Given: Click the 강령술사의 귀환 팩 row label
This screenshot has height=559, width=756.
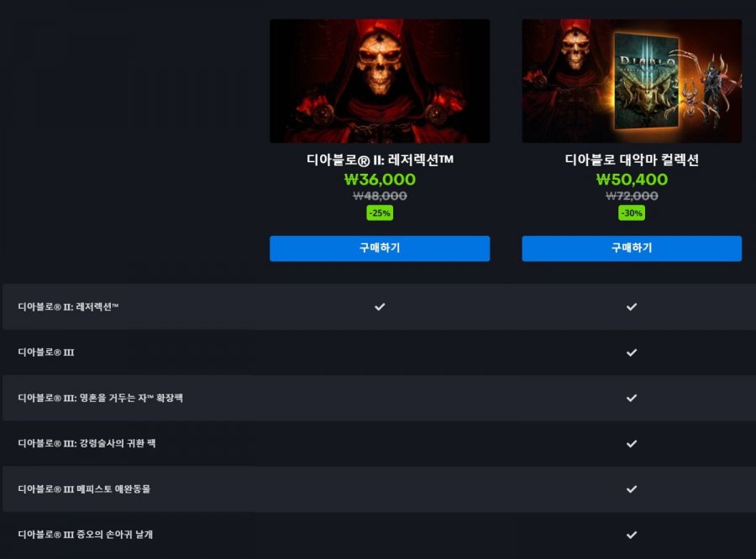Looking at the screenshot, I should pyautogui.click(x=87, y=443).
